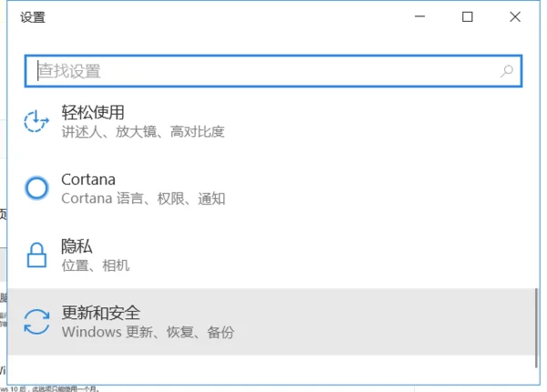This screenshot has height=392, width=547.
Task: Open the 隐私 settings title
Action: click(77, 246)
